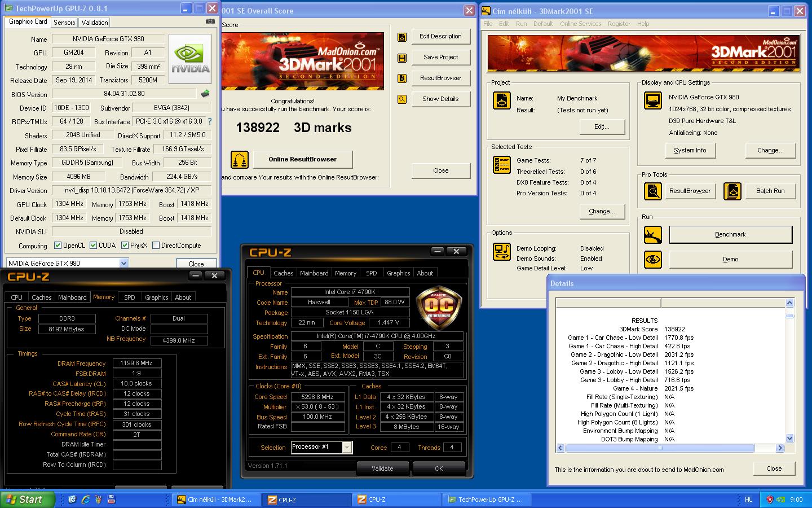The image size is (812, 508).
Task: Click the OK button in CPU-Z
Action: point(439,468)
